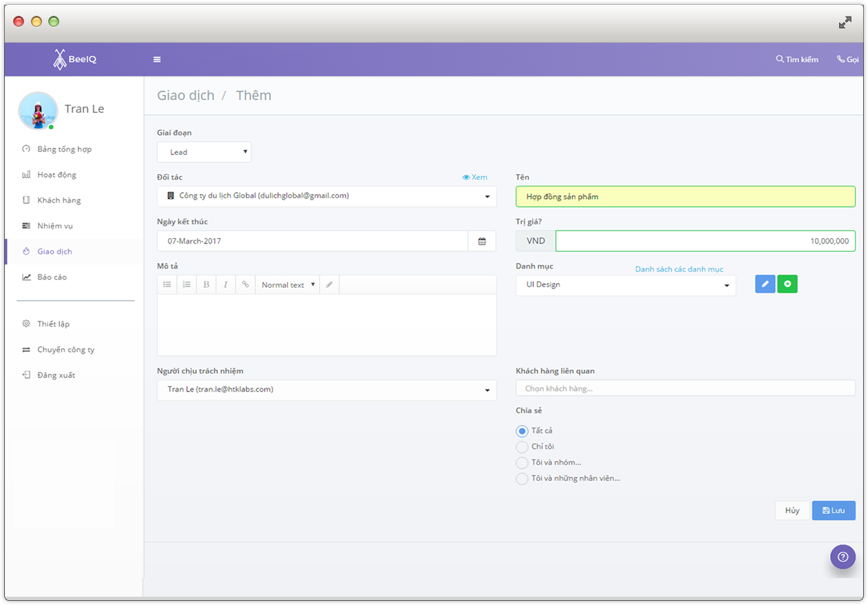
Task: Go to Khách hàng in sidebar
Action: point(59,200)
